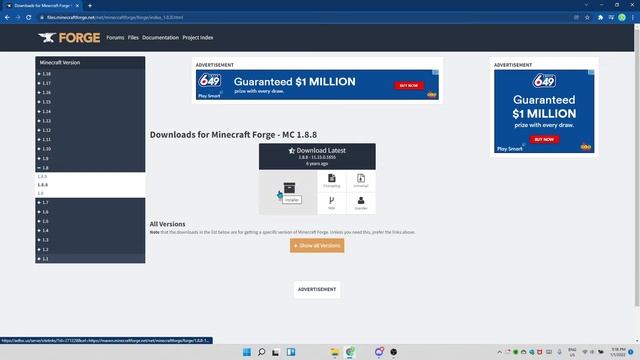
Task: Click the Userdev person icon
Action: [361, 200]
